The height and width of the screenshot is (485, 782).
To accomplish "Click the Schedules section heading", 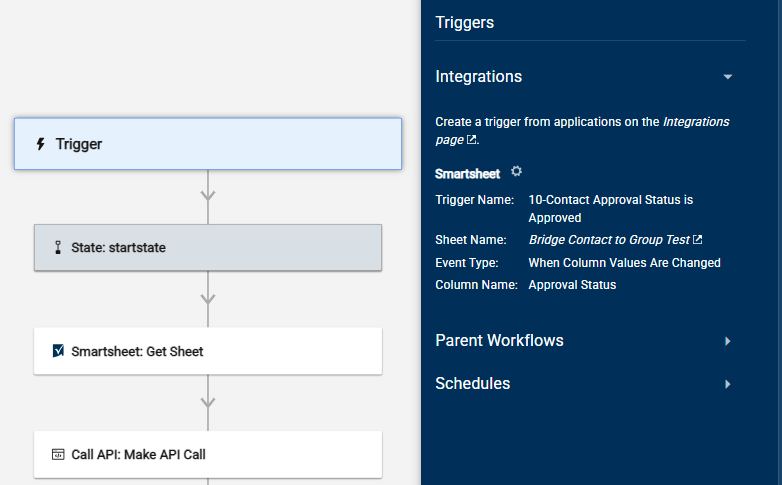I will 473,383.
